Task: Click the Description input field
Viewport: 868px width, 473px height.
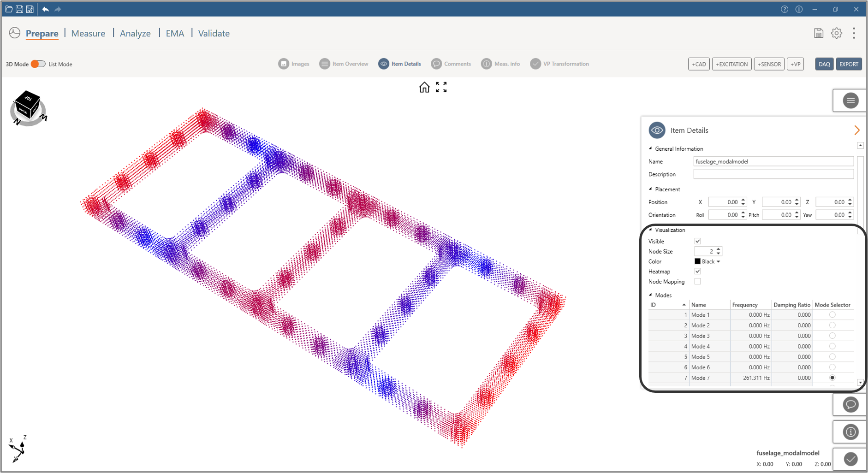Action: pyautogui.click(x=773, y=174)
